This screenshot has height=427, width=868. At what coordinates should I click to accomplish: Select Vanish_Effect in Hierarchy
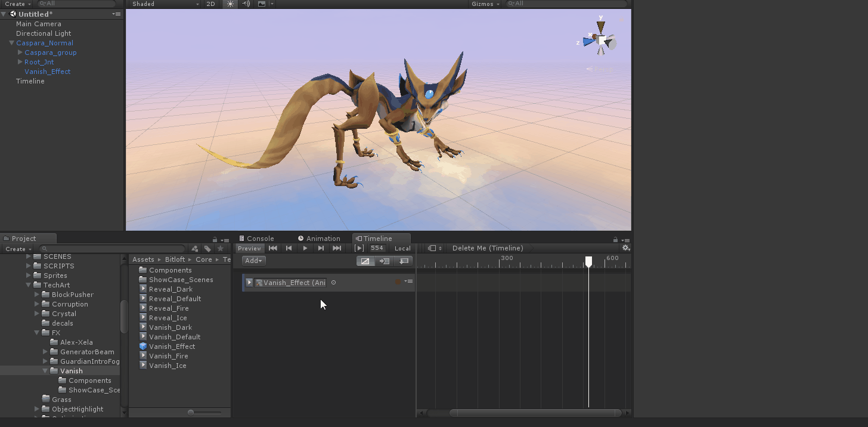[x=47, y=72]
